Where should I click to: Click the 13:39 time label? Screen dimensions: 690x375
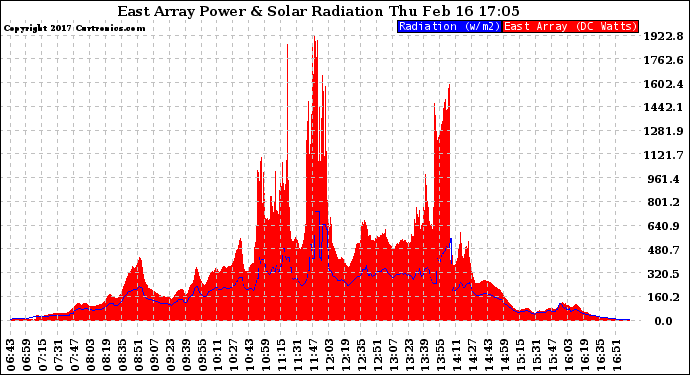coord(425,355)
